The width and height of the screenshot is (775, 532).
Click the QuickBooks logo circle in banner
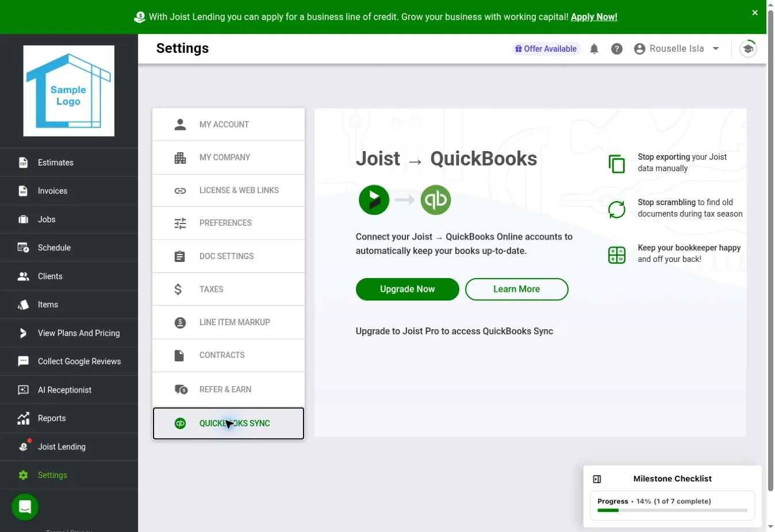[436, 200]
